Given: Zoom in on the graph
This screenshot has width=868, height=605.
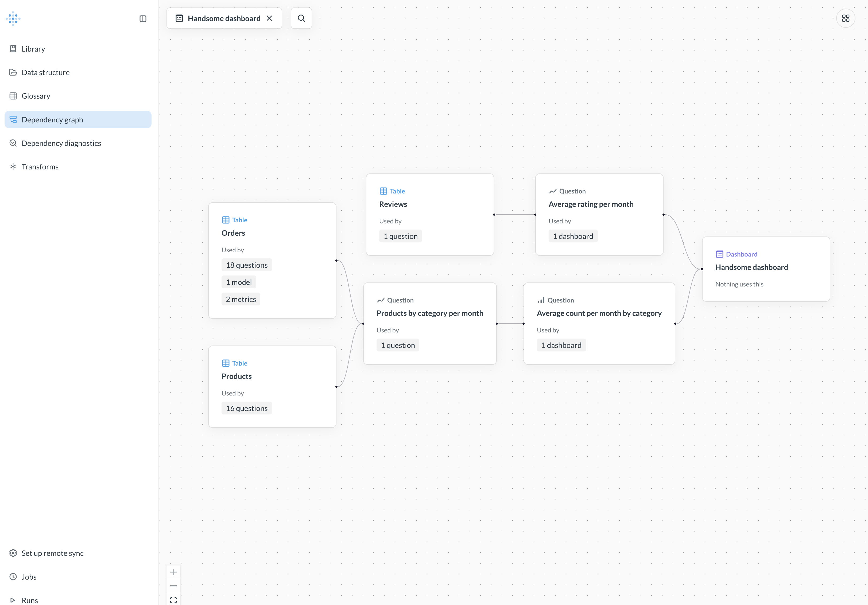Looking at the screenshot, I should pos(173,572).
